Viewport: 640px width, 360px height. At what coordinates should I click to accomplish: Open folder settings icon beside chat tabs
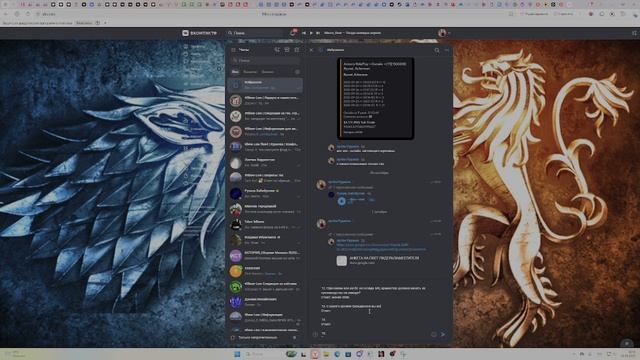pos(297,72)
